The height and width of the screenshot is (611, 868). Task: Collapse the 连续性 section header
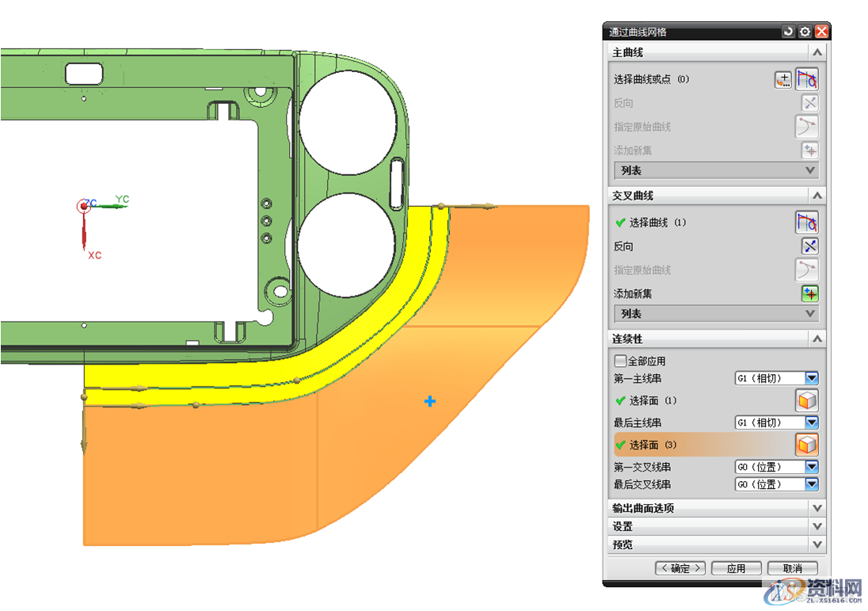coord(817,338)
